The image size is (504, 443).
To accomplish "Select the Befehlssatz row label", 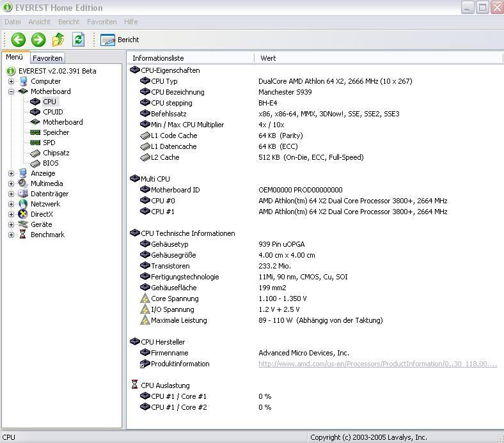I will 169,114.
